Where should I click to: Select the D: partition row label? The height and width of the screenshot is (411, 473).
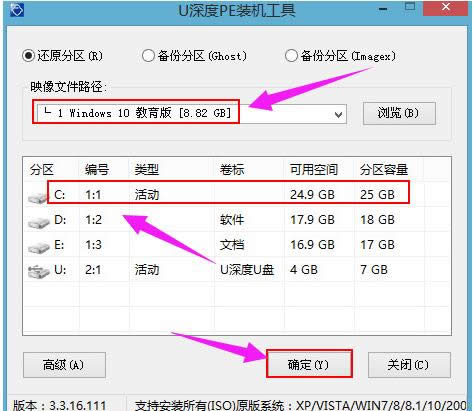tap(60, 220)
